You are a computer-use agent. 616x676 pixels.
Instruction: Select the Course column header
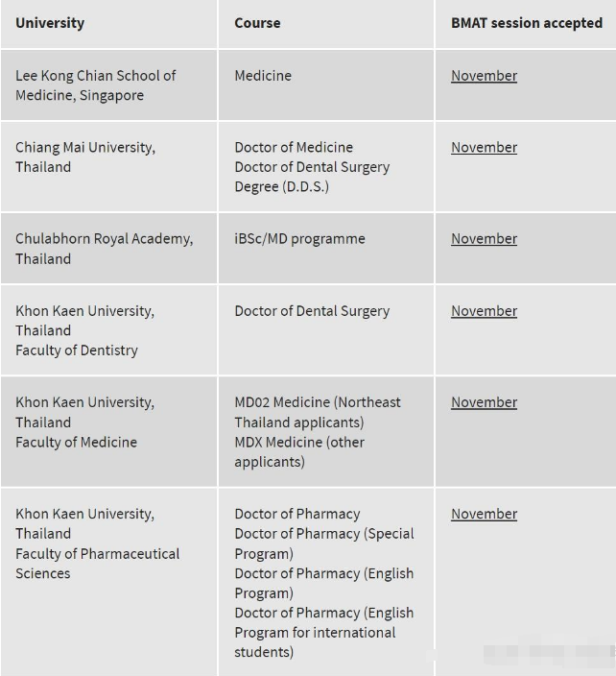pyautogui.click(x=257, y=23)
